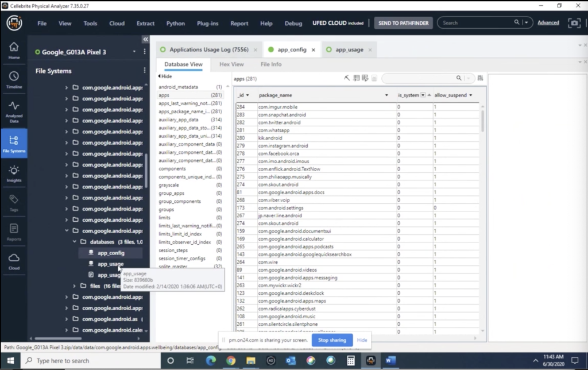The width and height of the screenshot is (588, 370).
Task: Click the UFED Cloud button
Action: tap(338, 23)
